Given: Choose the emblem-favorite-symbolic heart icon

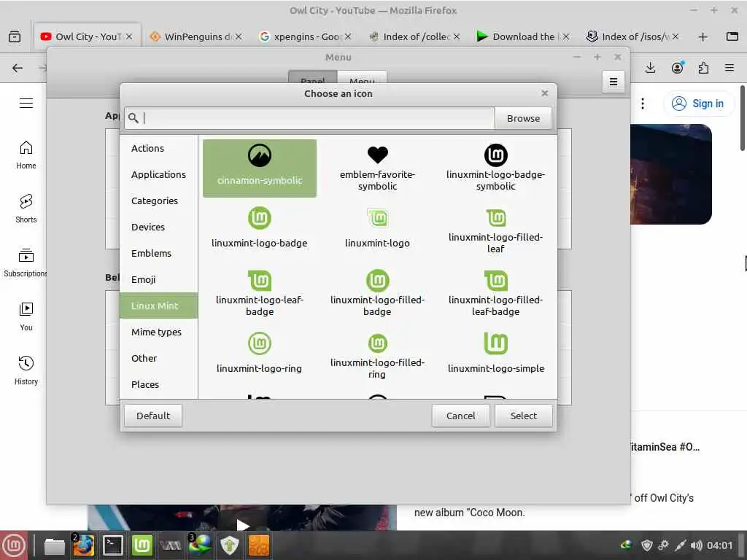Looking at the screenshot, I should pyautogui.click(x=377, y=168).
